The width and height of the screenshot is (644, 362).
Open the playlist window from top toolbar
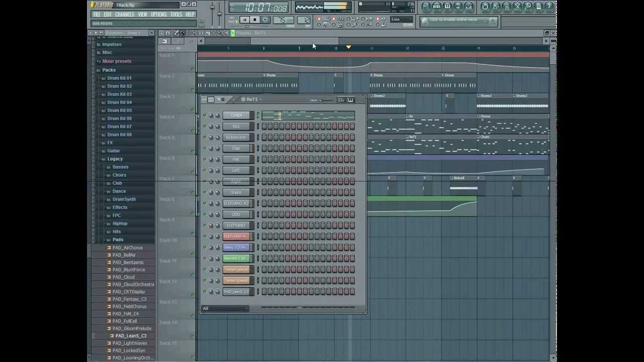[426, 7]
